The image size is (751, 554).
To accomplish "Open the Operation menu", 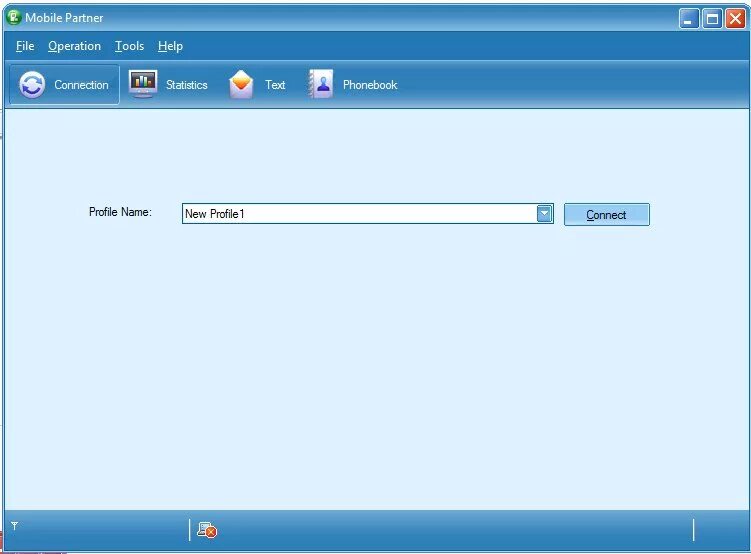I will pyautogui.click(x=74, y=46).
